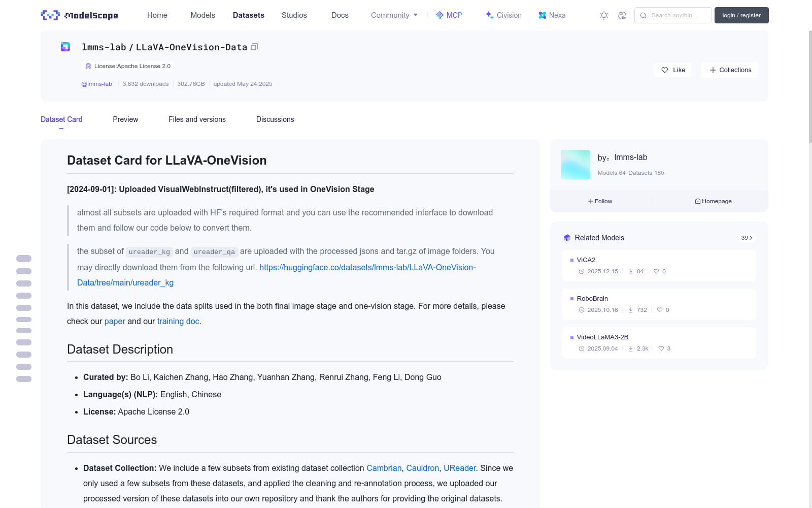Open Civision from the sparkle icon
The image size is (812, 508).
[489, 15]
